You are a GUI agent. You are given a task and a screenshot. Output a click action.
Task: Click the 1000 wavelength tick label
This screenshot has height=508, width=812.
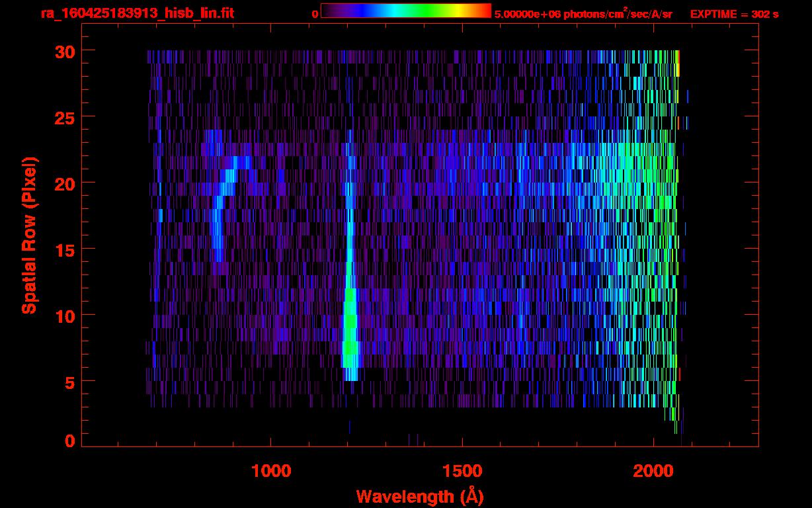pos(271,470)
